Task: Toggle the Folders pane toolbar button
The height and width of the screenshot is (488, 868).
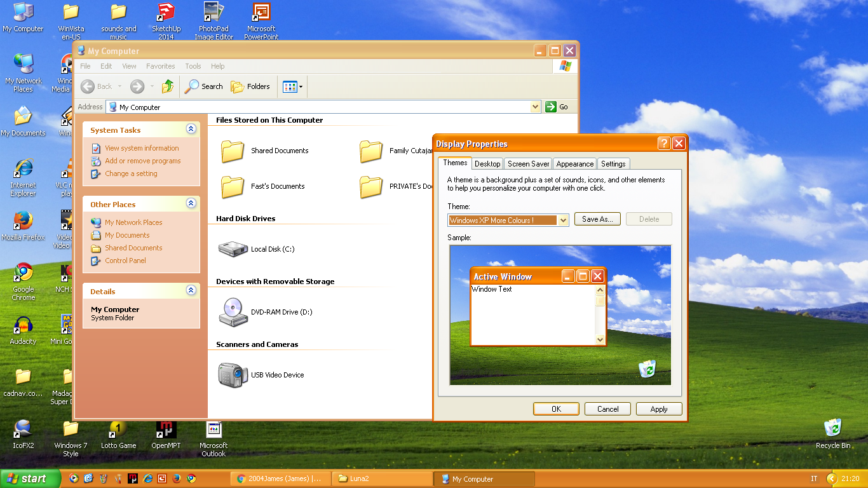Action: coord(250,86)
